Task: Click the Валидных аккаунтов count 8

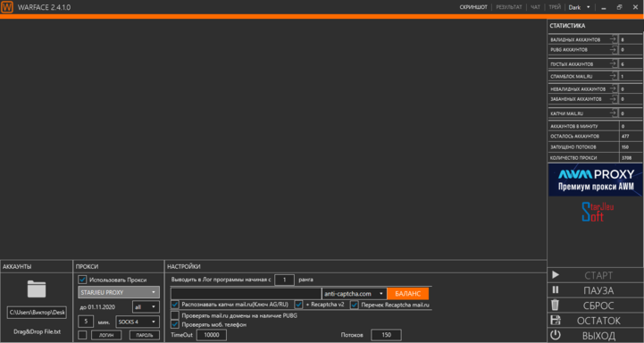Action: [x=623, y=39]
